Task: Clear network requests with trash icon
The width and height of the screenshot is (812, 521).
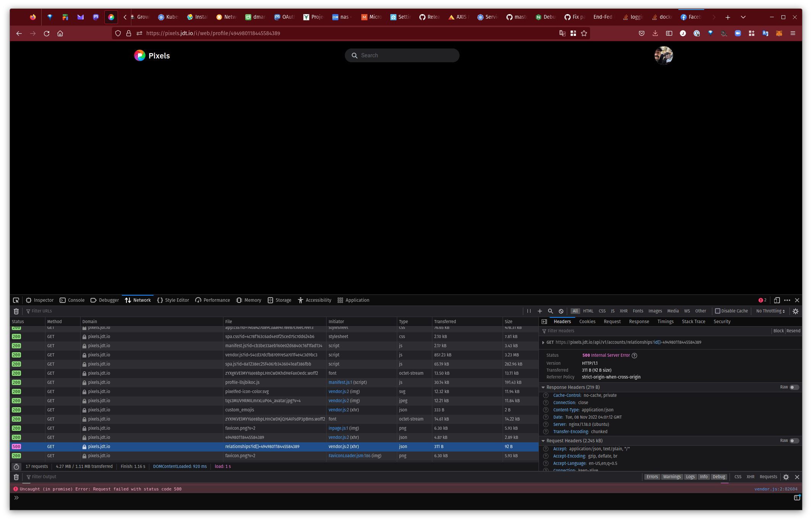Action: (x=16, y=311)
